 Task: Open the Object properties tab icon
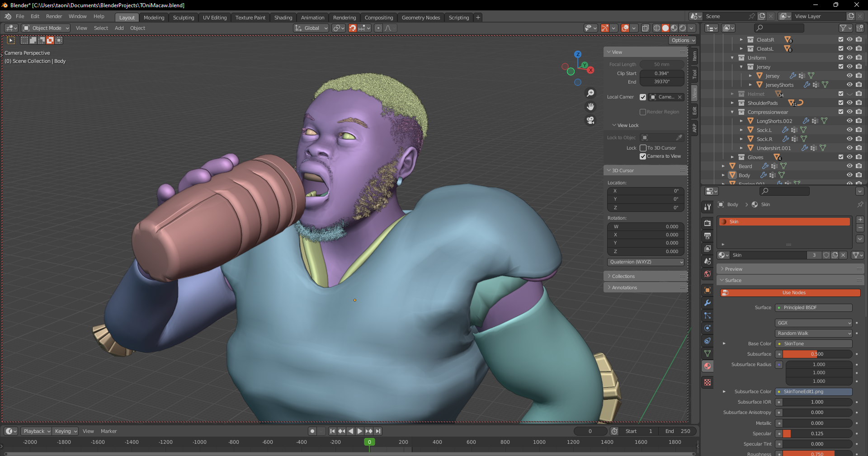pyautogui.click(x=708, y=290)
